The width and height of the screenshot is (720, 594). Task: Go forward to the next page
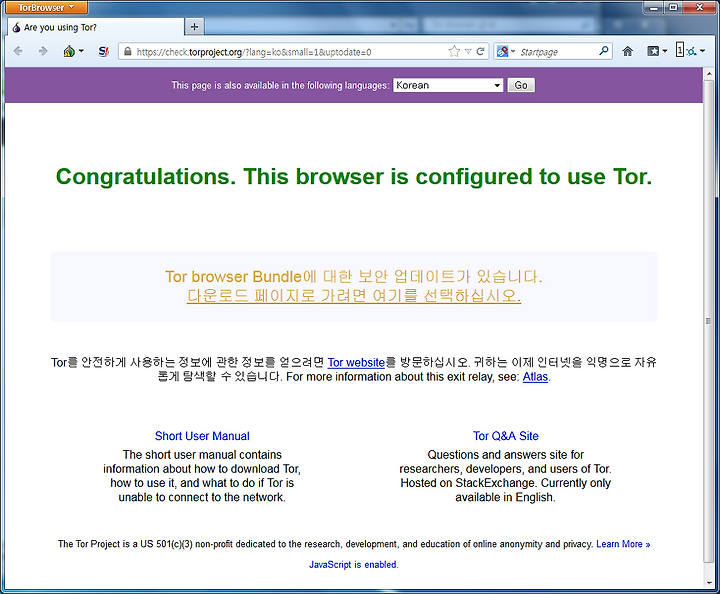click(43, 51)
